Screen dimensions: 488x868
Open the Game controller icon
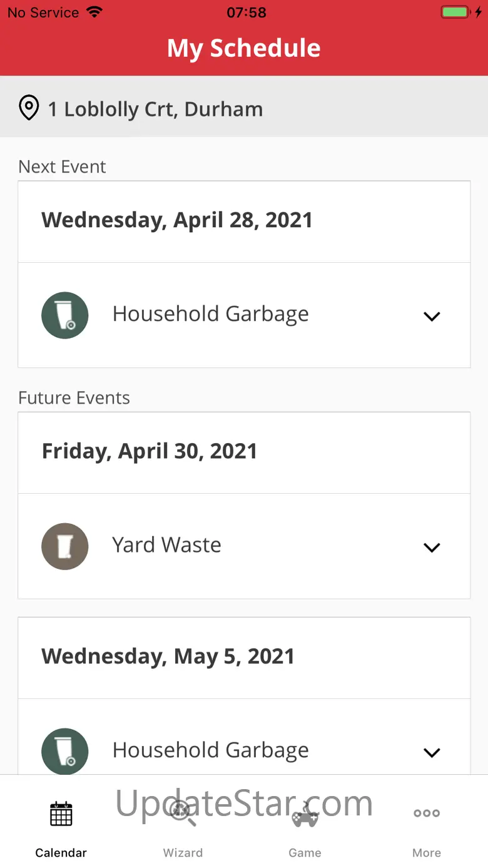pyautogui.click(x=305, y=814)
